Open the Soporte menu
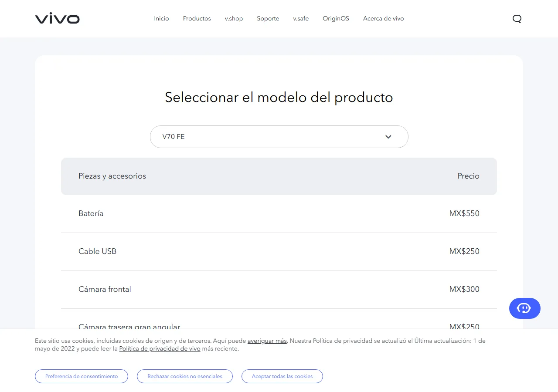 268,19
